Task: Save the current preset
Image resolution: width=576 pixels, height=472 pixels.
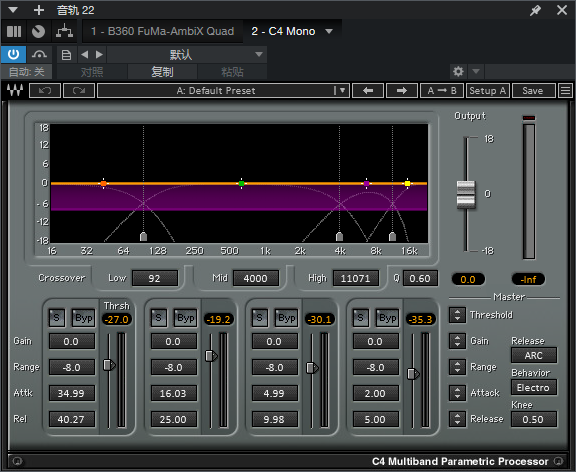Action: tap(533, 90)
